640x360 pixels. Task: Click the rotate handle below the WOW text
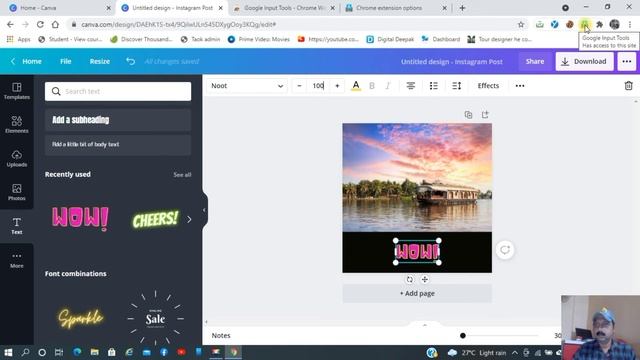pos(409,279)
